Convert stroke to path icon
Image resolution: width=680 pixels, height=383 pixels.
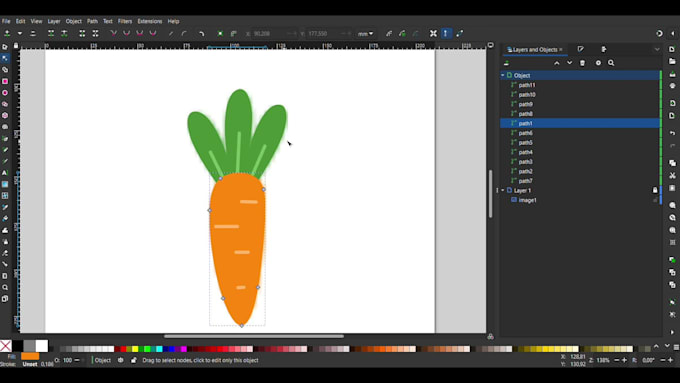pyautogui.click(x=234, y=33)
